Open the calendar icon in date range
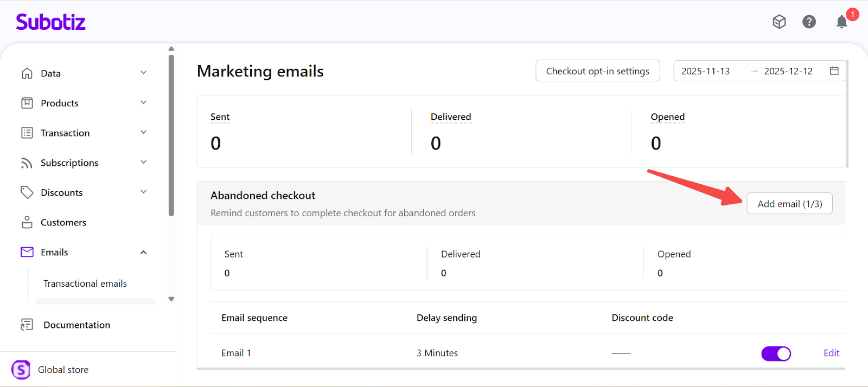The height and width of the screenshot is (387, 868). pyautogui.click(x=834, y=71)
